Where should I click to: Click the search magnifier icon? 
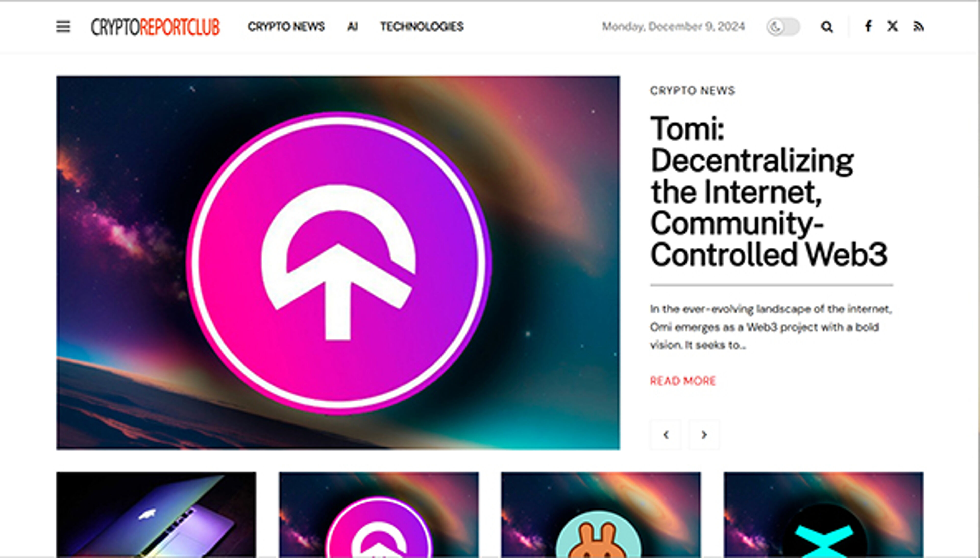pos(826,27)
